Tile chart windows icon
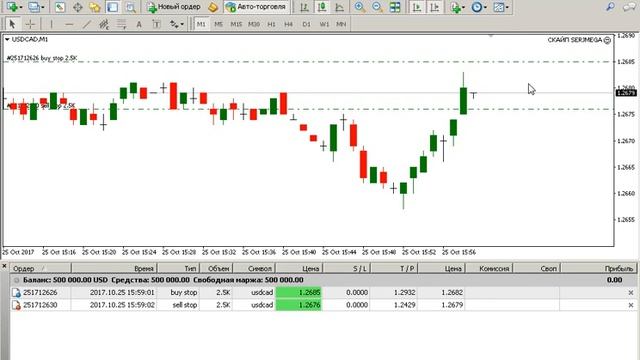 (395, 7)
